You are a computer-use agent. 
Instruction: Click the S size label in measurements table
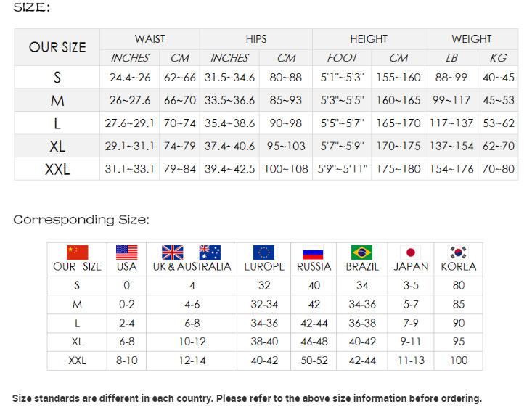pos(57,78)
